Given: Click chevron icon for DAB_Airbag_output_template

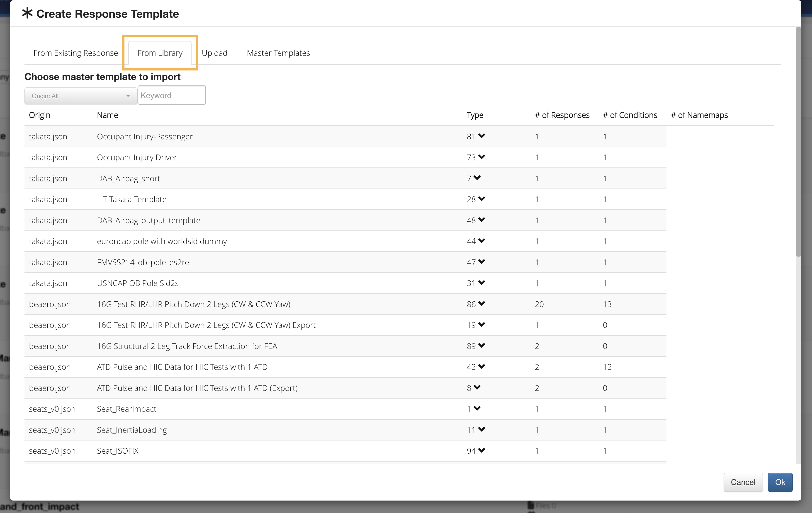Looking at the screenshot, I should pos(481,220).
